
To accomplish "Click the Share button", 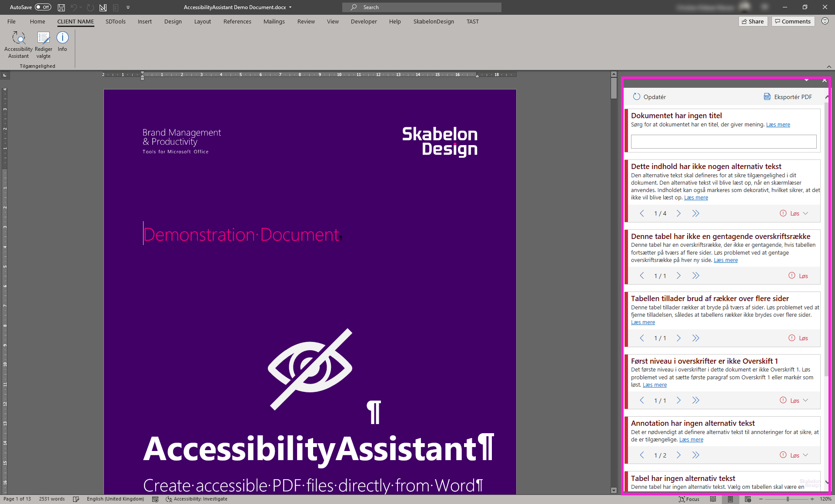I will pyautogui.click(x=753, y=21).
